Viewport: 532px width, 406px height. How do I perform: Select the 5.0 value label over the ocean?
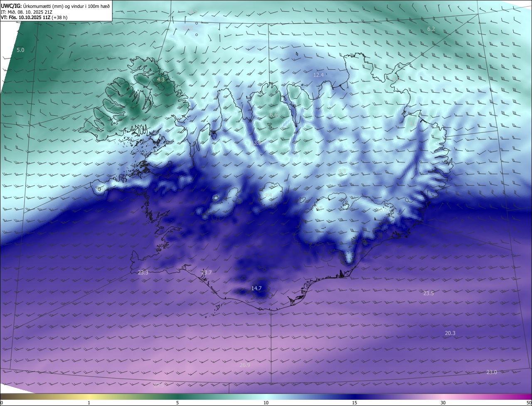[20, 50]
